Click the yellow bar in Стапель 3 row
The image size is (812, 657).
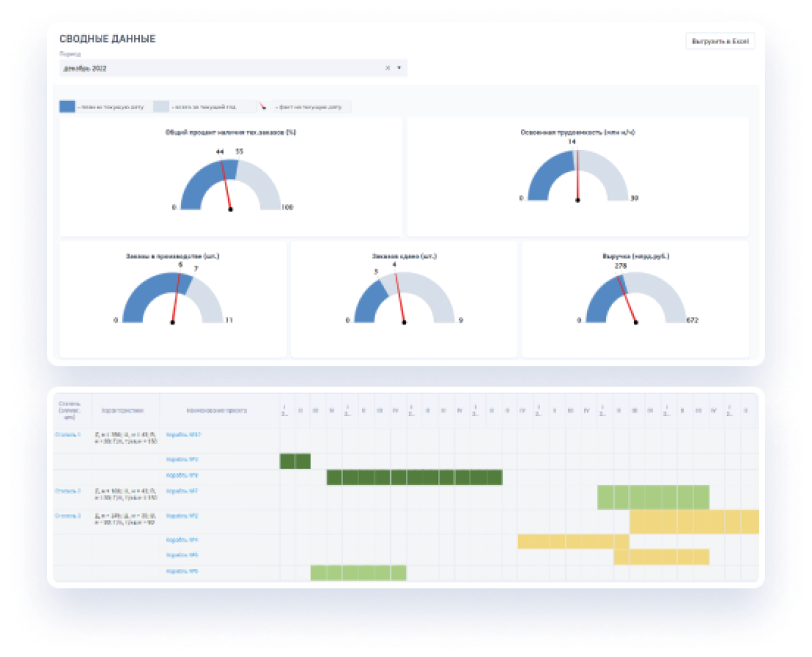[x=695, y=522]
